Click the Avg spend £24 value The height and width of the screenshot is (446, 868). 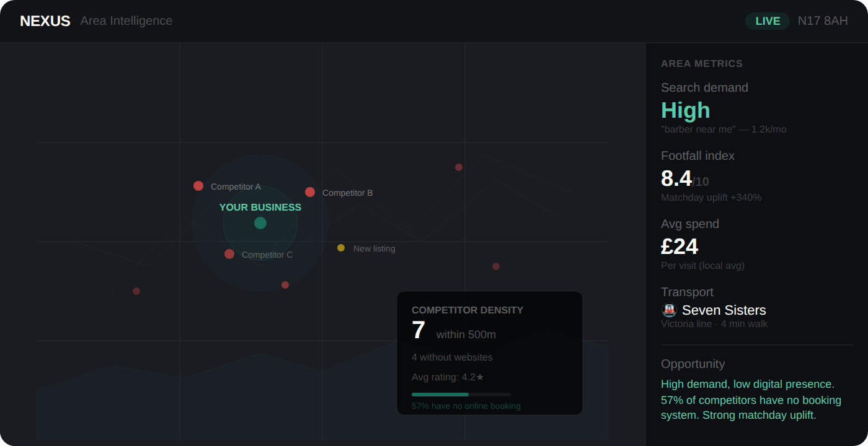tap(680, 247)
